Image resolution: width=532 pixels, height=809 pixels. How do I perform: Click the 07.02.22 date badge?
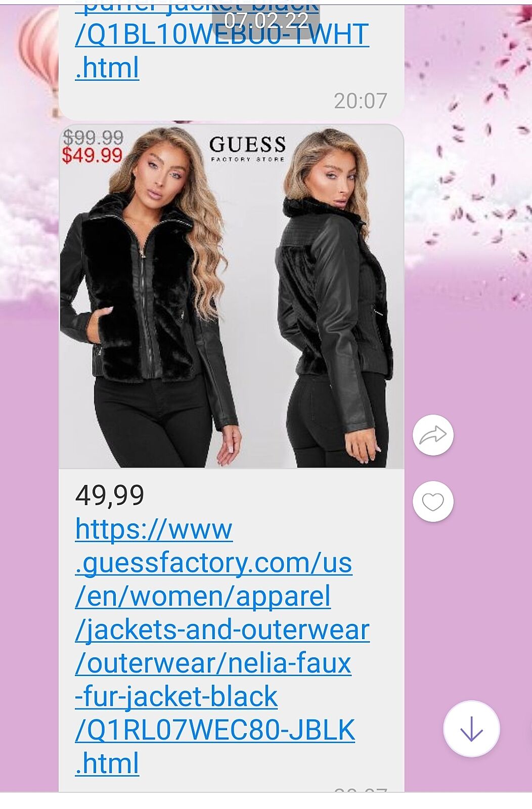coord(266,20)
